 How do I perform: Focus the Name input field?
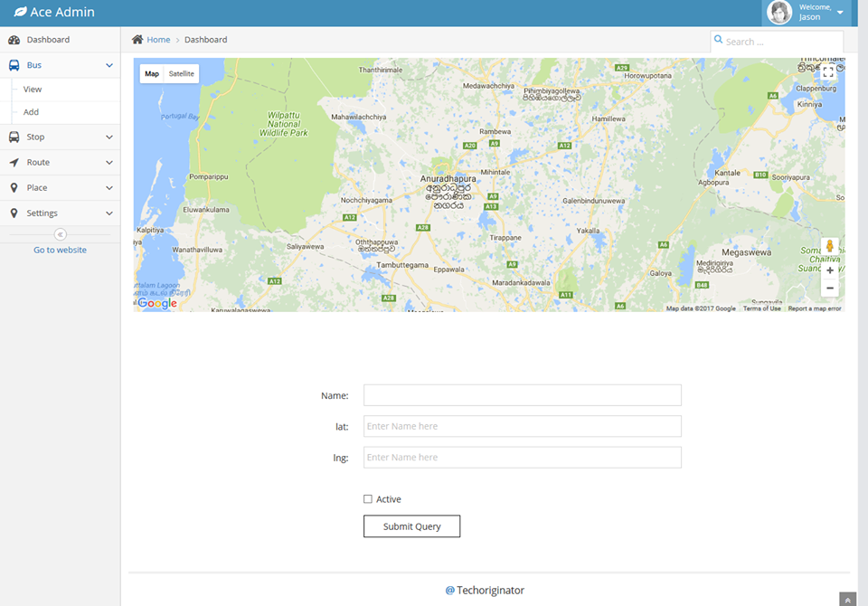(x=522, y=395)
